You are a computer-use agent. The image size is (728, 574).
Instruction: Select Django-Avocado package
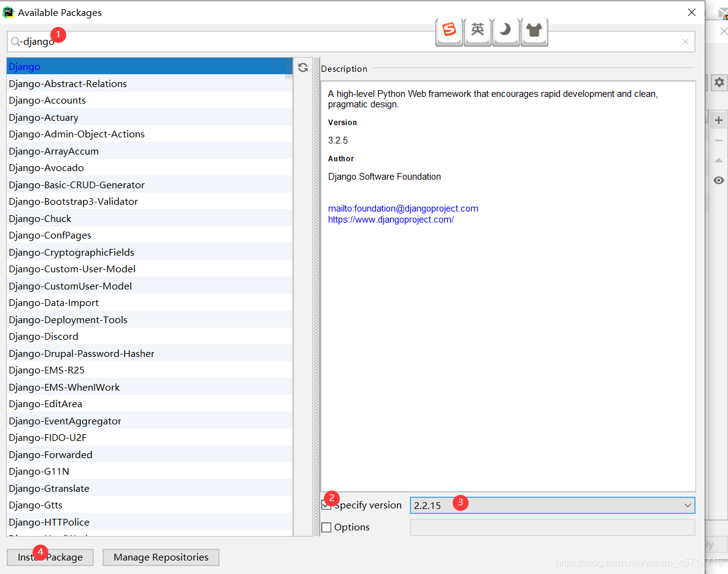(x=150, y=167)
